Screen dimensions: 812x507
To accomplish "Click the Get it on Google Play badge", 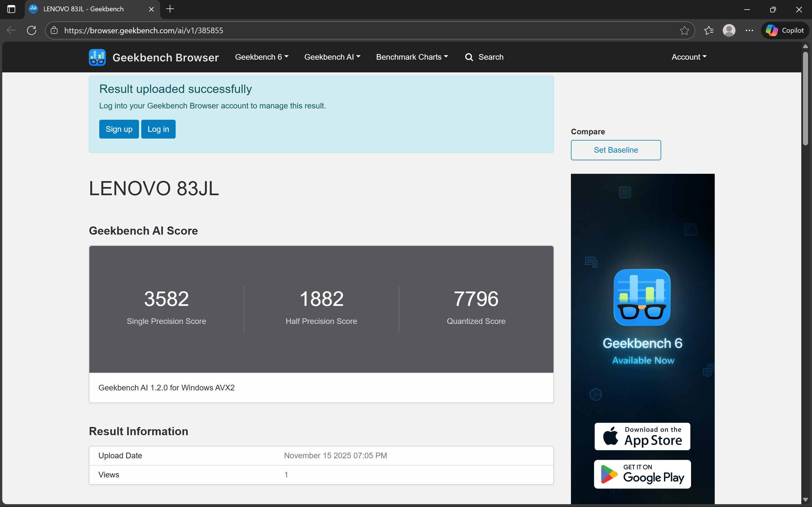I will click(642, 474).
